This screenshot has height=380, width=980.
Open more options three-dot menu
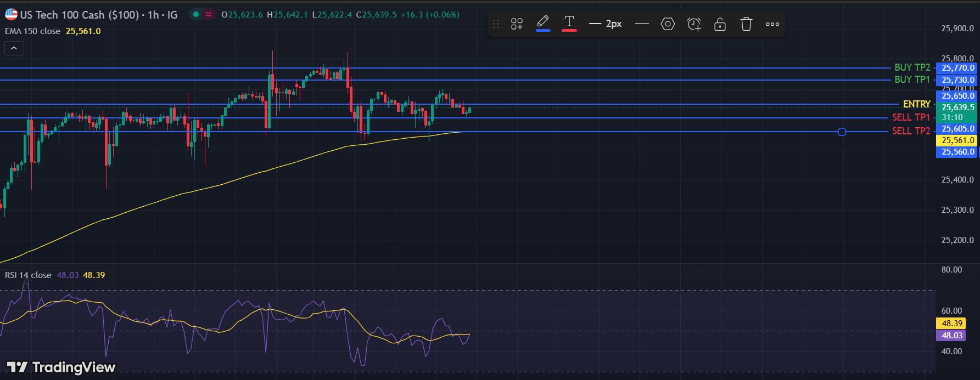pos(772,24)
